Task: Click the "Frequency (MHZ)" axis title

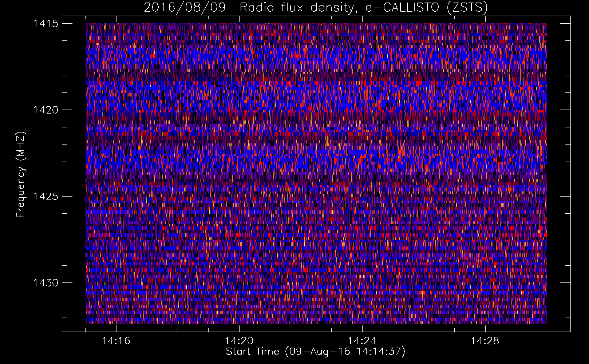Action: pos(21,174)
